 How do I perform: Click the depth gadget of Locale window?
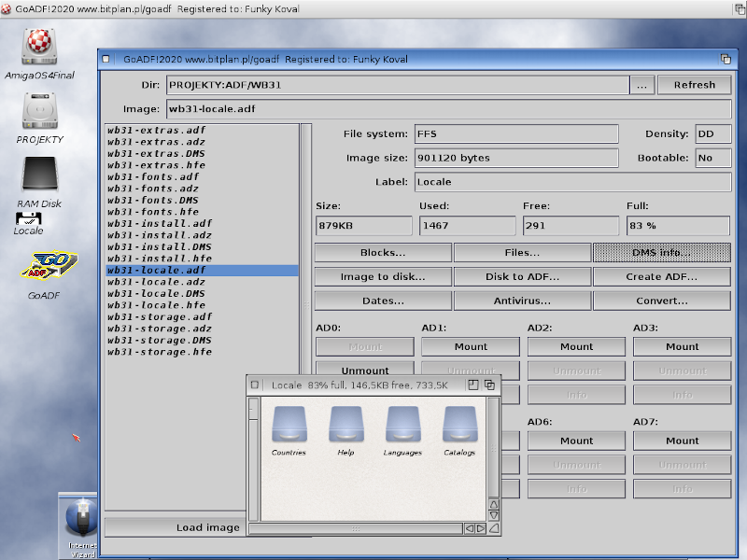click(489, 385)
